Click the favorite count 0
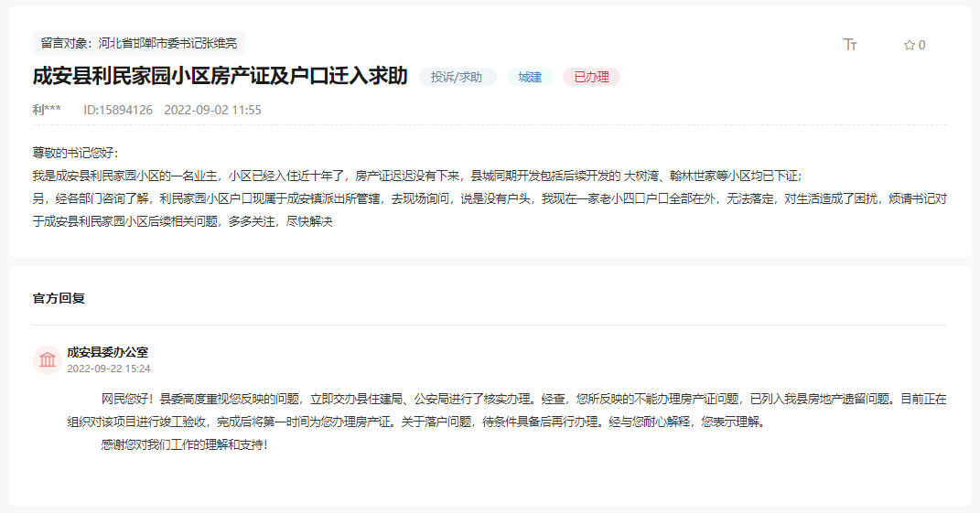The width and height of the screenshot is (980, 513). (x=921, y=45)
